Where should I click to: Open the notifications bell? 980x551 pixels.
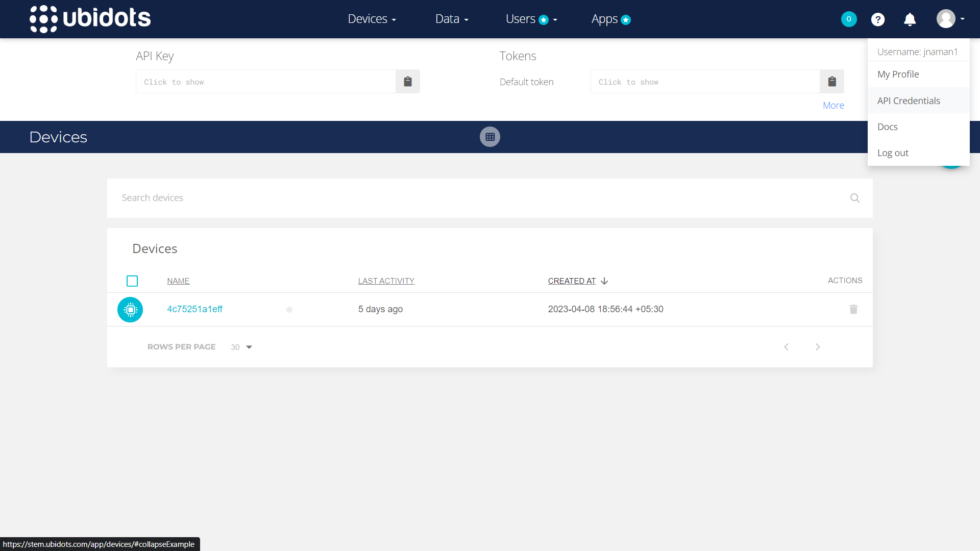910,19
